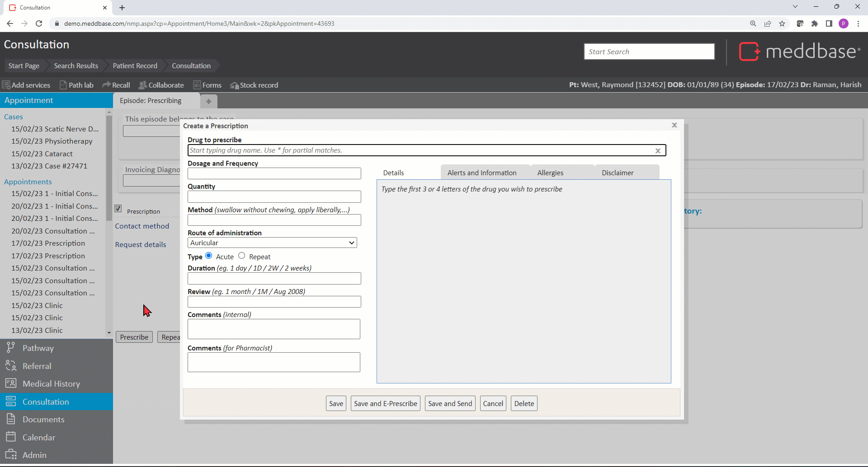Click the Recall arrow icon

point(106,85)
